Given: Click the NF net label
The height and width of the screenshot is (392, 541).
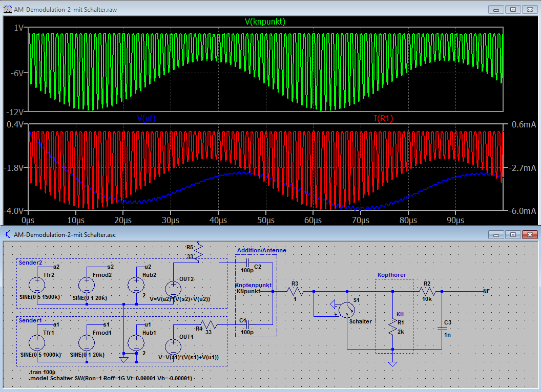Looking at the screenshot, I should pyautogui.click(x=486, y=291).
